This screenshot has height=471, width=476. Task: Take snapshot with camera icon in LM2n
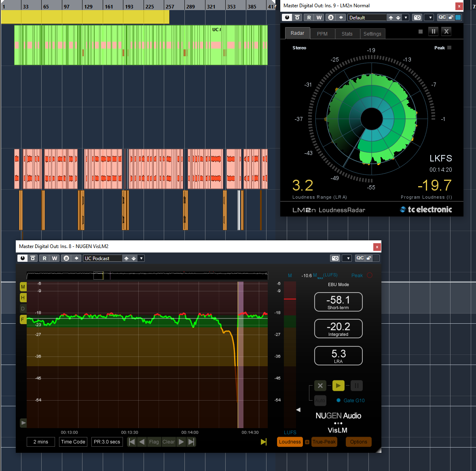pos(417,18)
